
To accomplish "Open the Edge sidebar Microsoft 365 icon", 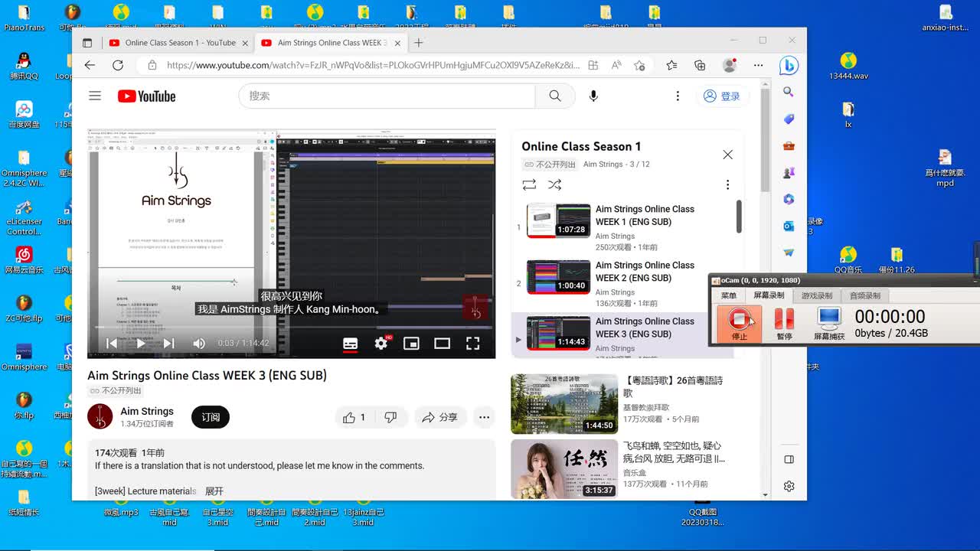I will pyautogui.click(x=789, y=199).
